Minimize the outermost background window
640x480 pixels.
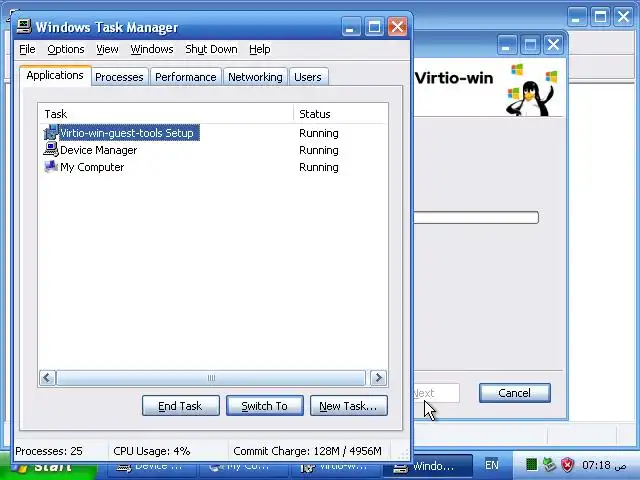(x=577, y=17)
